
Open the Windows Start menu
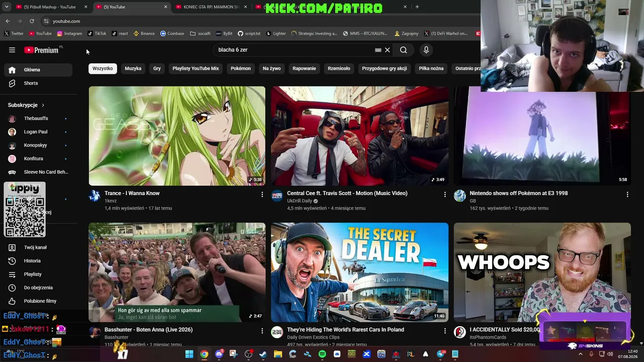pyautogui.click(x=189, y=354)
